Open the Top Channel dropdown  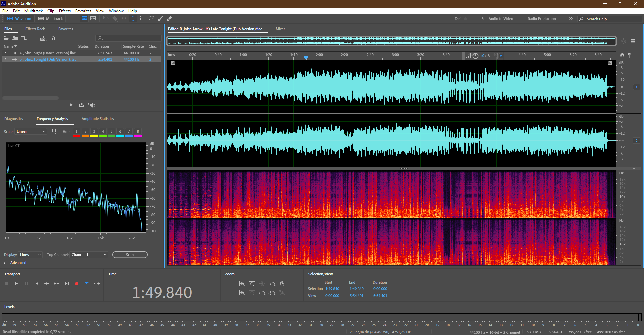(89, 255)
